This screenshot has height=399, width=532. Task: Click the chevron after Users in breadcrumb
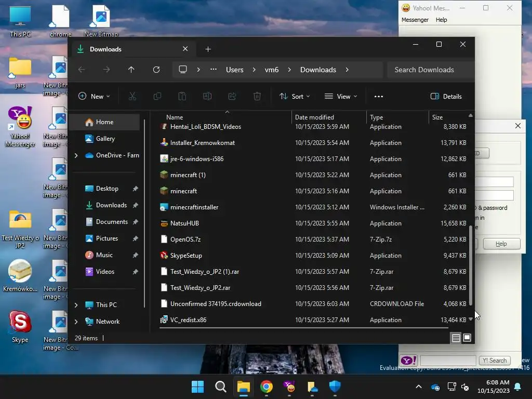[254, 70]
